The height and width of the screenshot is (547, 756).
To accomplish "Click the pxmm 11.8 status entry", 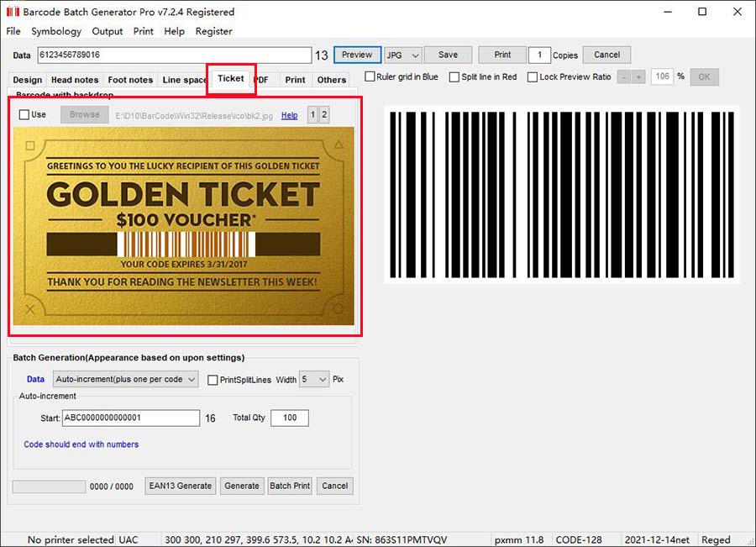I will click(x=519, y=539).
